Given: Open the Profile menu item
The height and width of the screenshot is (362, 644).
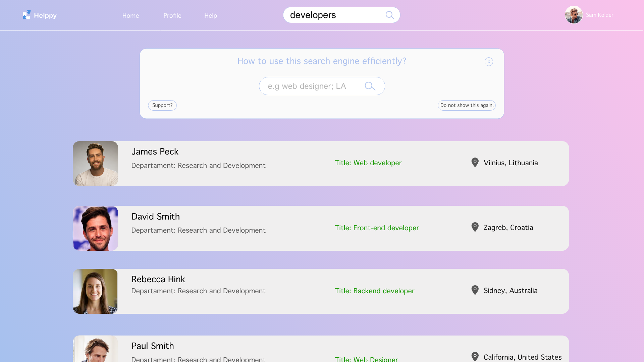Looking at the screenshot, I should [172, 15].
